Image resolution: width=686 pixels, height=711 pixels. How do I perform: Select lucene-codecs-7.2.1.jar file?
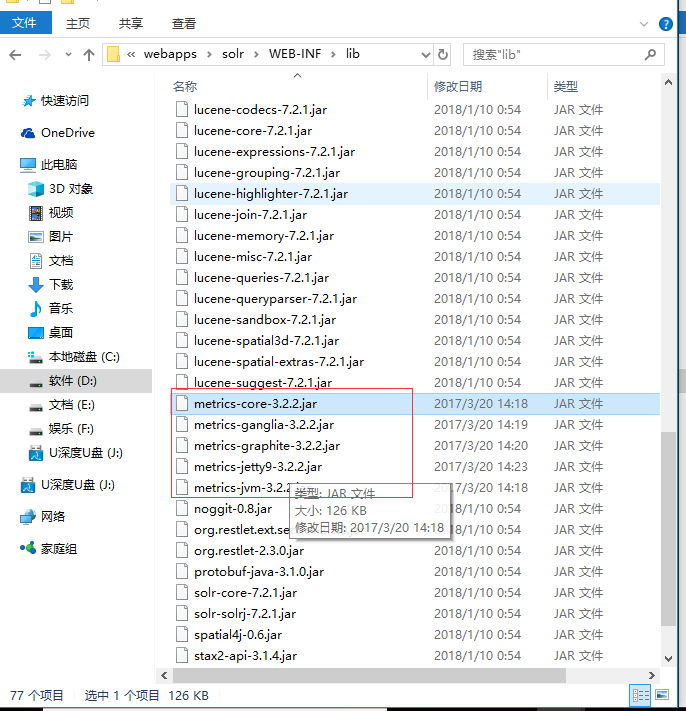(260, 110)
